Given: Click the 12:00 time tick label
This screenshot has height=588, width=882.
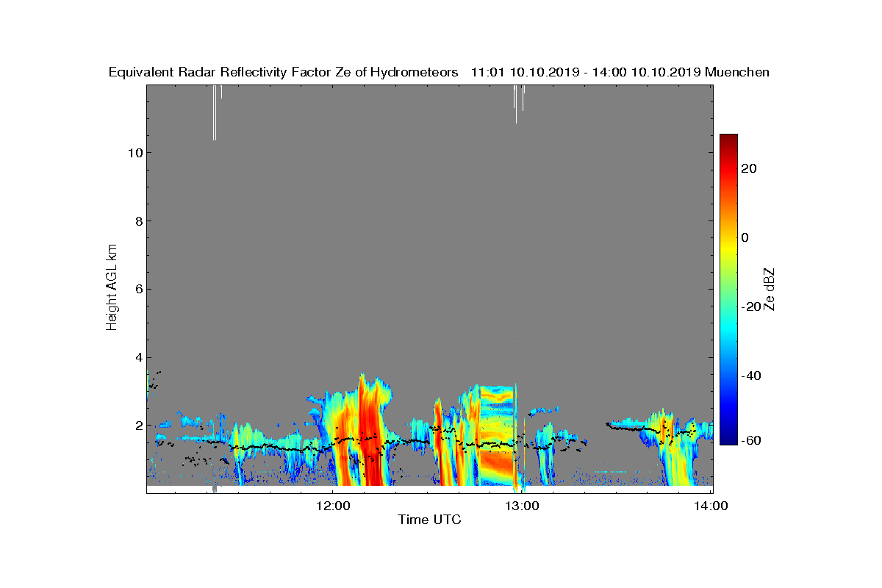Looking at the screenshot, I should coord(334,506).
